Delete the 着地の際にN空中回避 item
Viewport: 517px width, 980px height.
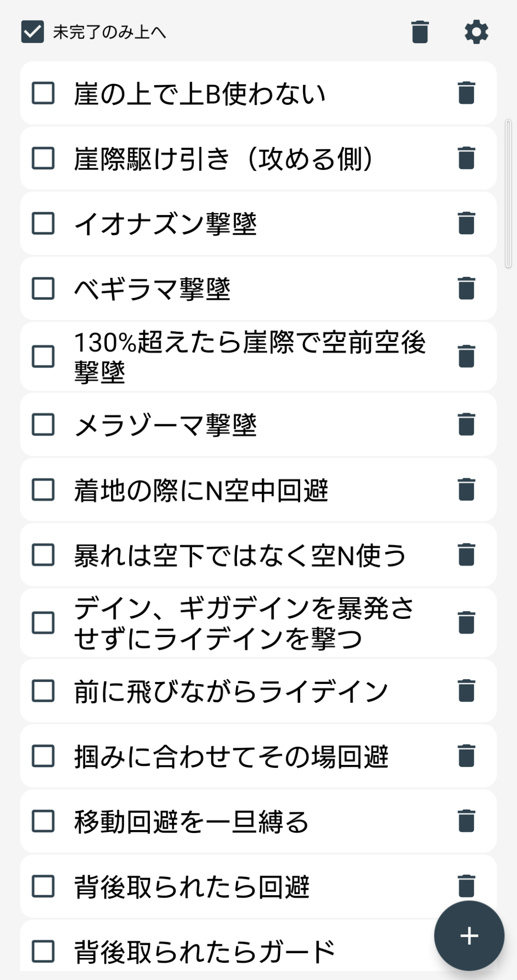tap(466, 490)
